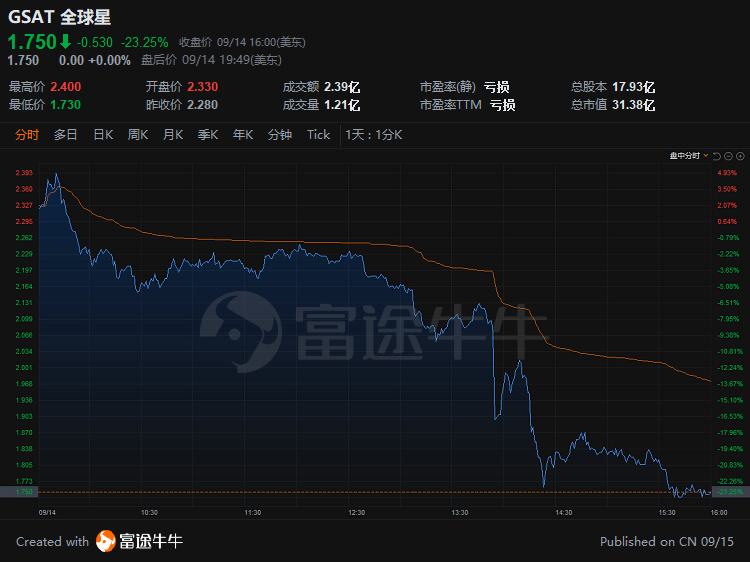Screen dimensions: 750x562
Task: Click the 13:30 time marker on the axis
Action: coord(460,512)
